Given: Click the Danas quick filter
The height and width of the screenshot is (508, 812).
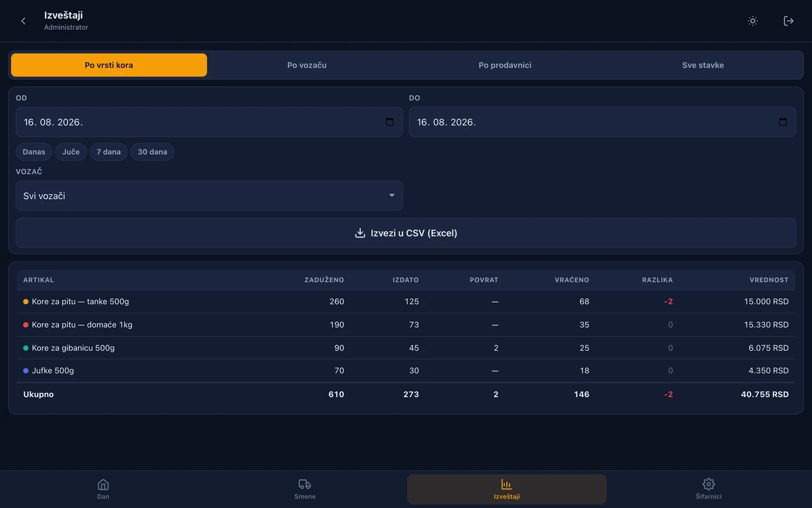Looking at the screenshot, I should point(34,152).
